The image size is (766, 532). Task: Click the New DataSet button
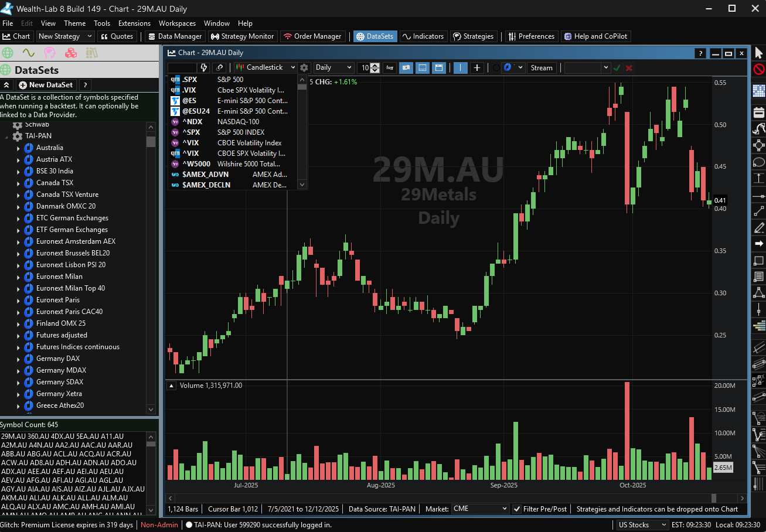coord(46,85)
